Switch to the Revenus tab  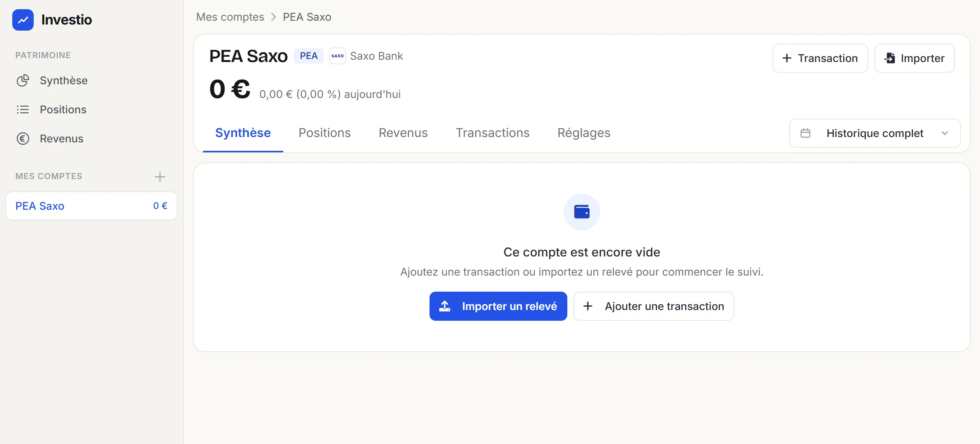[x=403, y=133]
